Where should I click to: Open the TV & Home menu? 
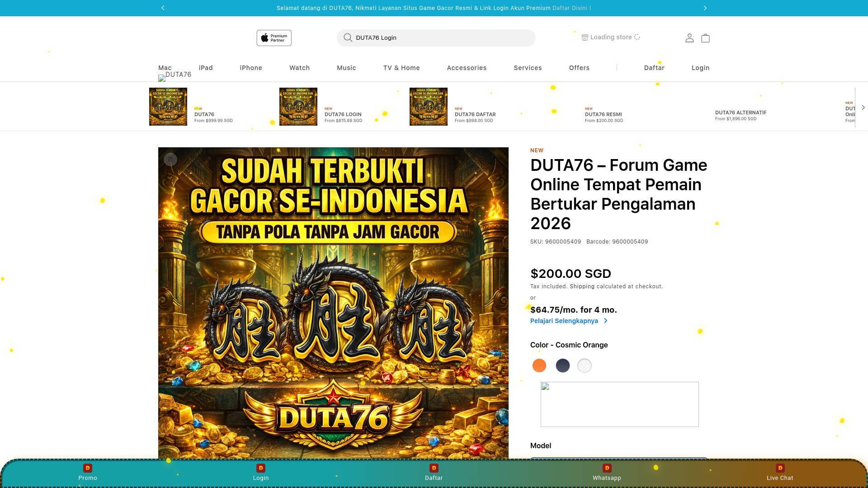pos(401,68)
